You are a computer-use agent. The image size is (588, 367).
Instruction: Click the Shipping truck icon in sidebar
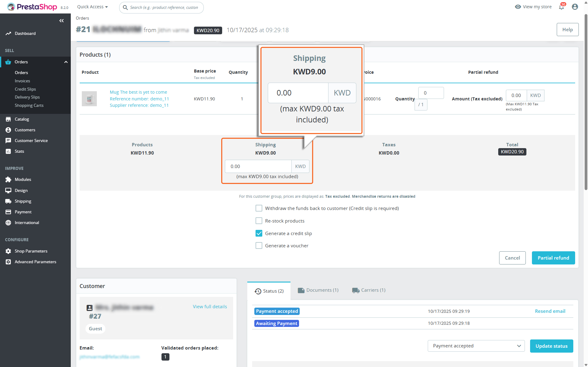8,201
